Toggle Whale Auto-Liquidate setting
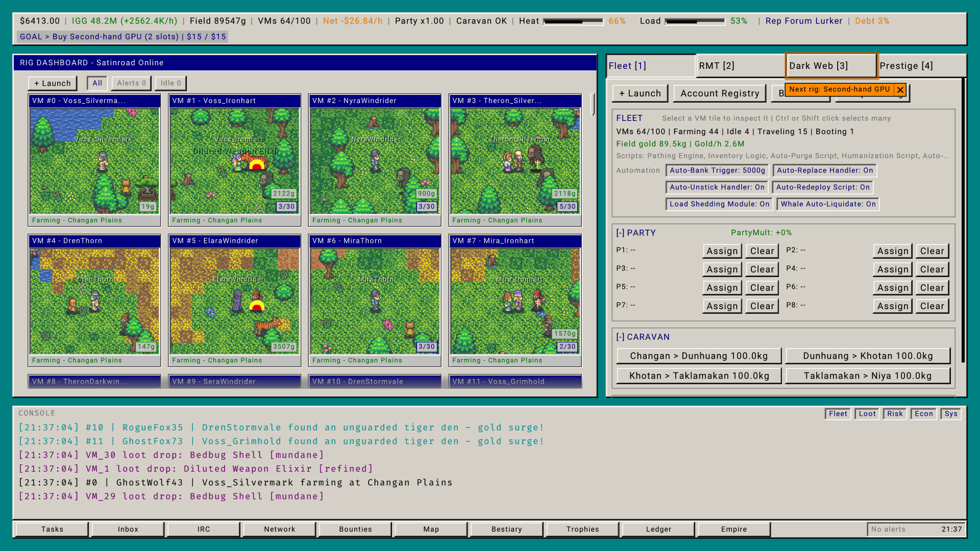This screenshot has width=980, height=551. click(828, 204)
